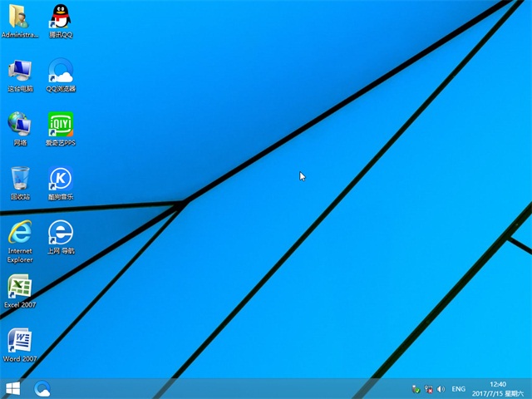Select the Excel 2007 shortcut
Image resolution: width=532 pixels, height=399 pixels.
click(20, 288)
